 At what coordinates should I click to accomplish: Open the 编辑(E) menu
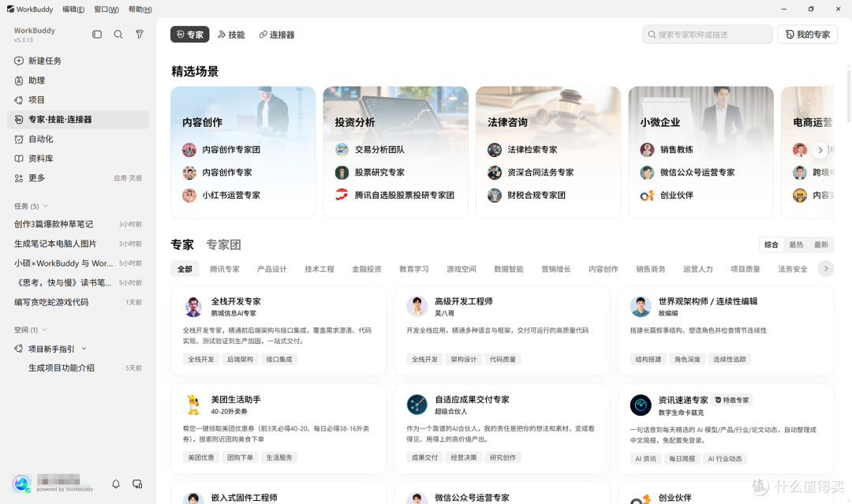pos(73,9)
